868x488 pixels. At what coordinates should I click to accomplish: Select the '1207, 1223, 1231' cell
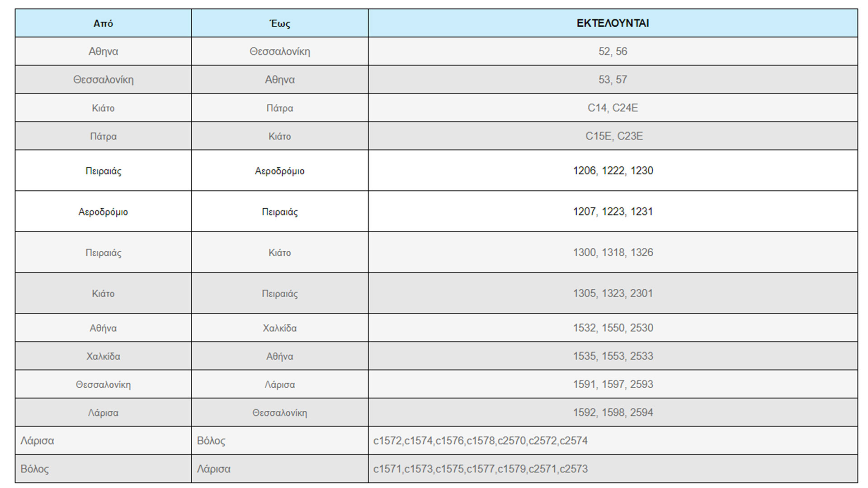click(x=613, y=211)
